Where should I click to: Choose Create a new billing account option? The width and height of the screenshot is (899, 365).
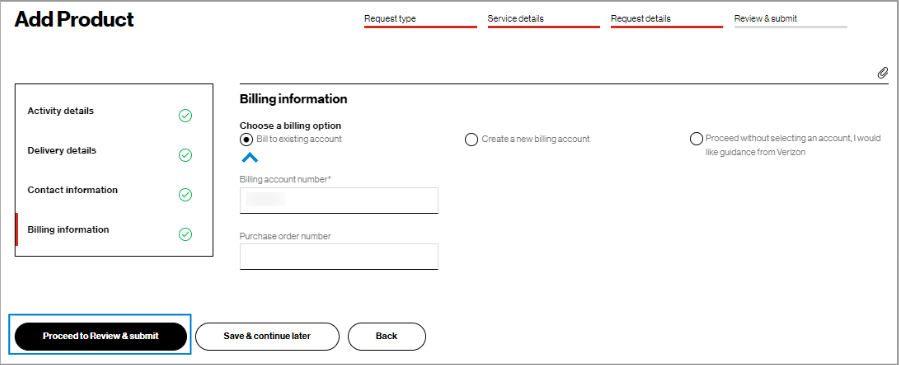click(471, 140)
